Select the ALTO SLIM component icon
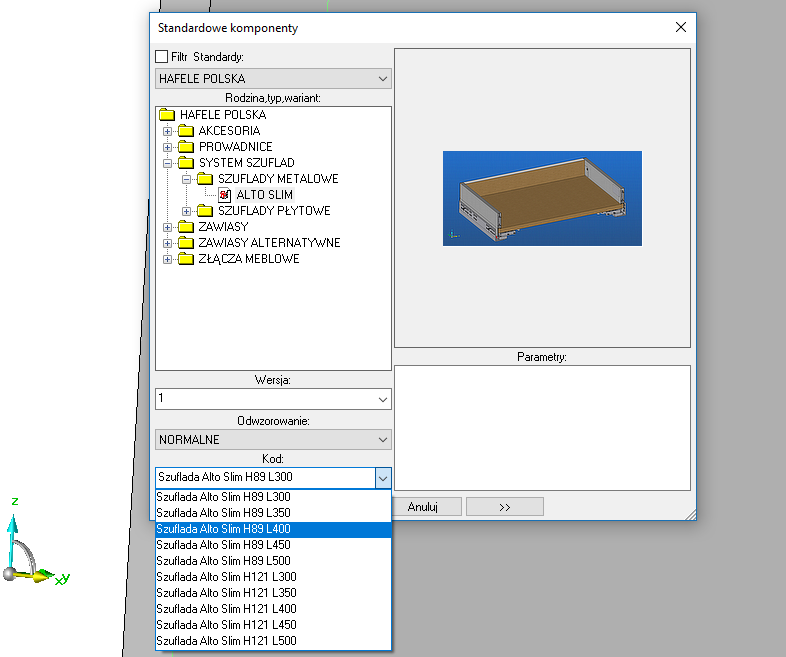786x657 pixels. point(225,195)
